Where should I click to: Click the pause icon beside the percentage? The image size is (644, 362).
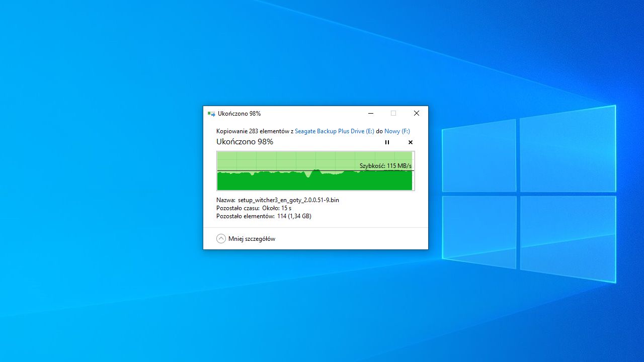click(x=387, y=142)
